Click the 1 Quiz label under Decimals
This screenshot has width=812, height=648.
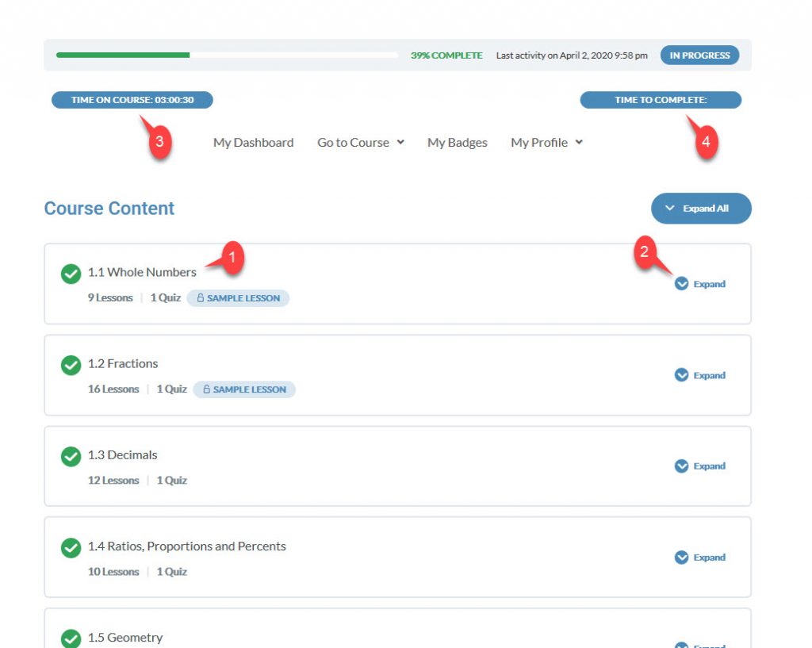(x=171, y=480)
